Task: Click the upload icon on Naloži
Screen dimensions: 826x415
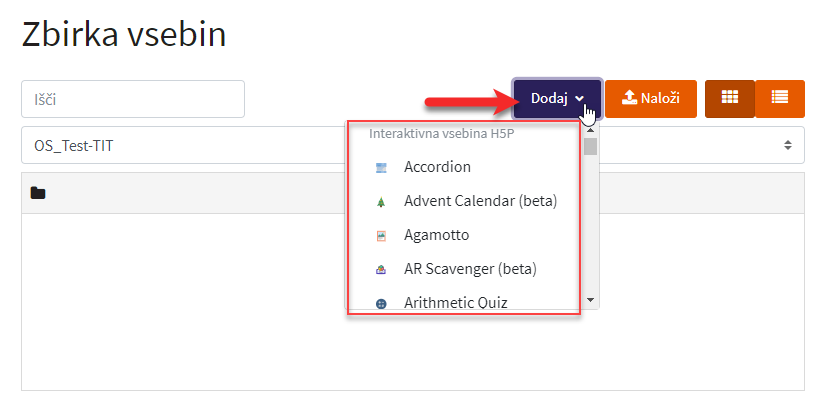Action: (x=630, y=97)
